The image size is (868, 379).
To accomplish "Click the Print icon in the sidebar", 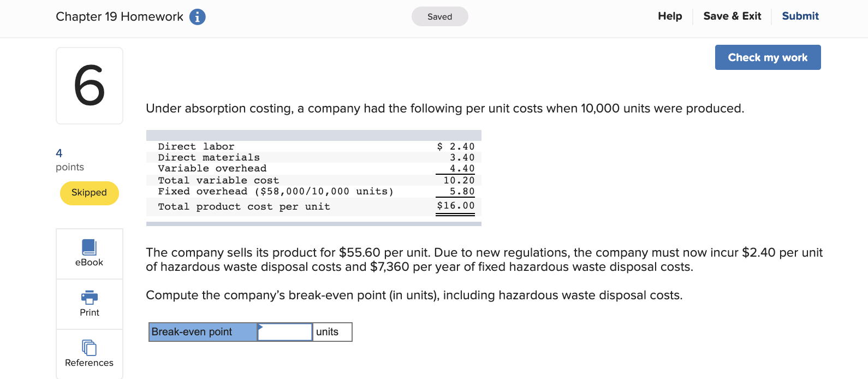I will [89, 304].
